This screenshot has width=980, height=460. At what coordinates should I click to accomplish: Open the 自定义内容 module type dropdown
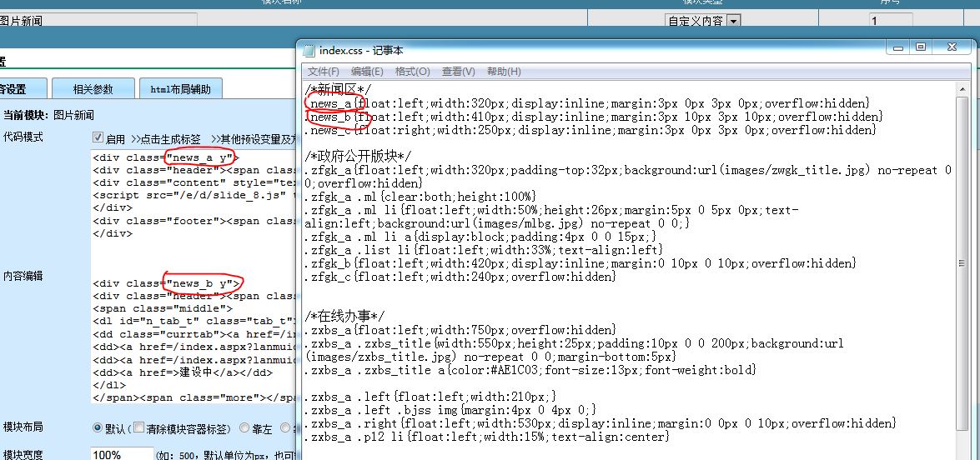[x=734, y=21]
